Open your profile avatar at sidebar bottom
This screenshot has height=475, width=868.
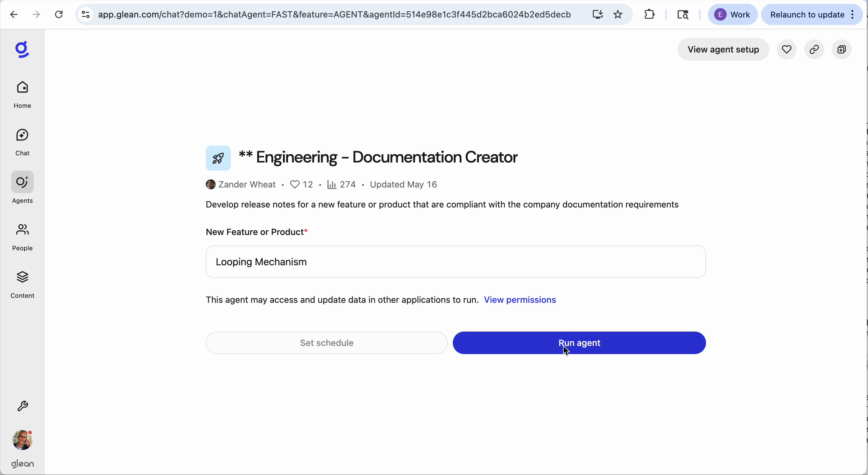22,440
